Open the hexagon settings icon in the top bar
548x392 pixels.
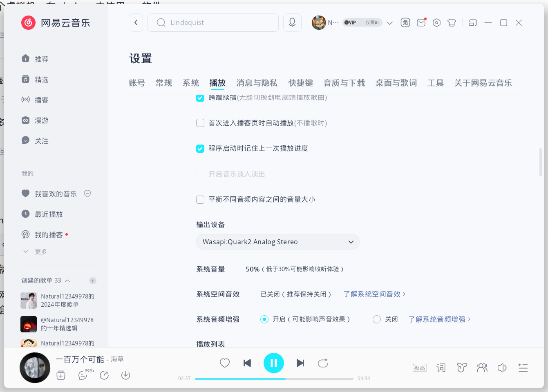436,23
